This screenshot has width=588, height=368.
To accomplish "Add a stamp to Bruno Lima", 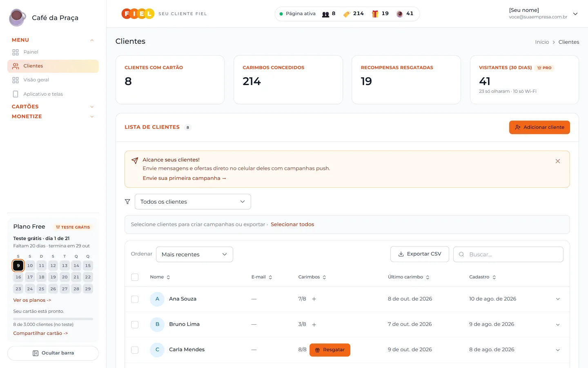I will click(314, 325).
